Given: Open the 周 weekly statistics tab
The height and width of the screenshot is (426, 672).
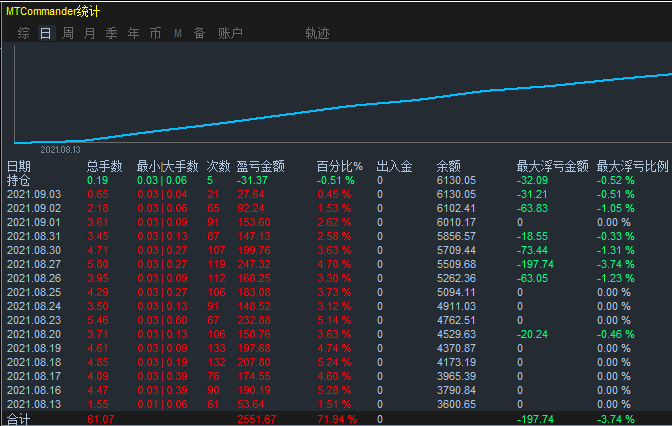Looking at the screenshot, I should point(68,33).
